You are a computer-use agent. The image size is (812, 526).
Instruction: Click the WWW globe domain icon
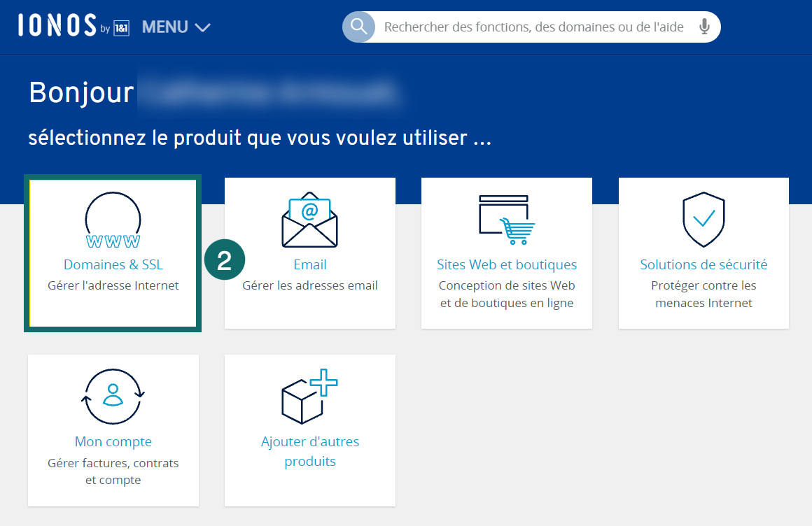(x=113, y=220)
